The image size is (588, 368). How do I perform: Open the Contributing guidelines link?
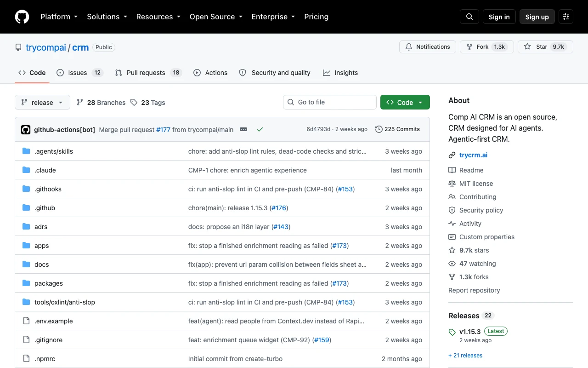tap(472, 197)
